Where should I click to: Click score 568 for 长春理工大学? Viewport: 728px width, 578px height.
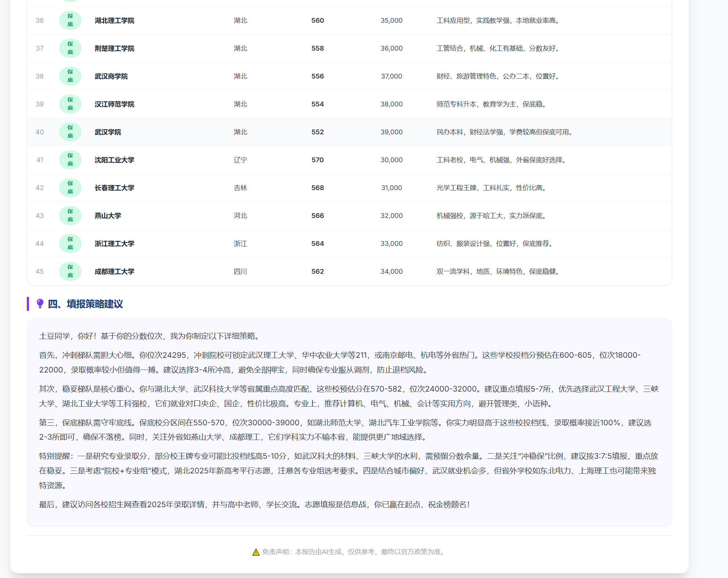[x=318, y=188]
